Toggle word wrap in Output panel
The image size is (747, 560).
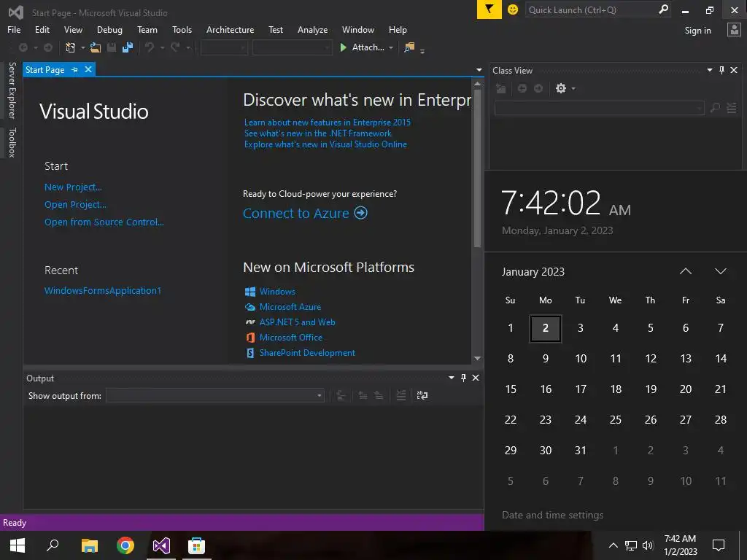point(422,395)
